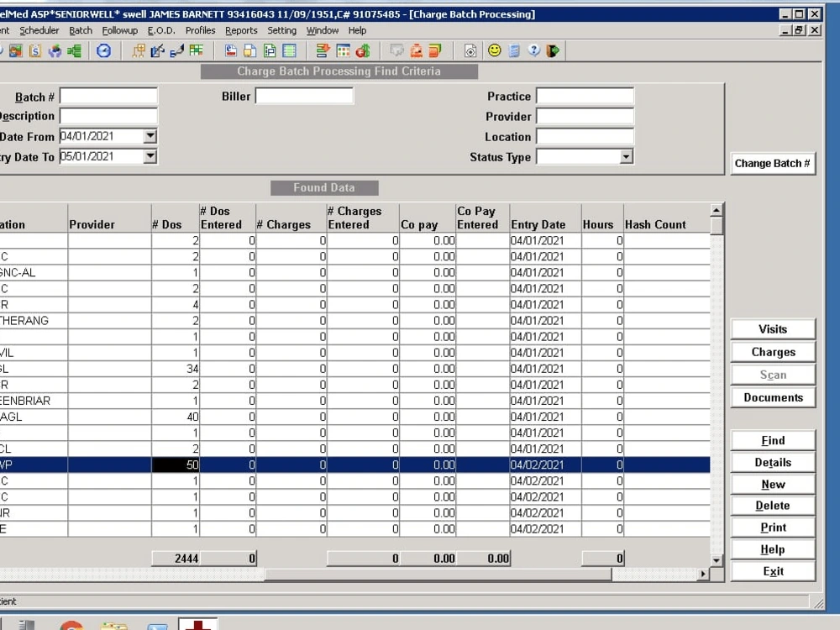Click the blue notepad toolbar icon
The width and height of the screenshot is (840, 630).
(514, 51)
